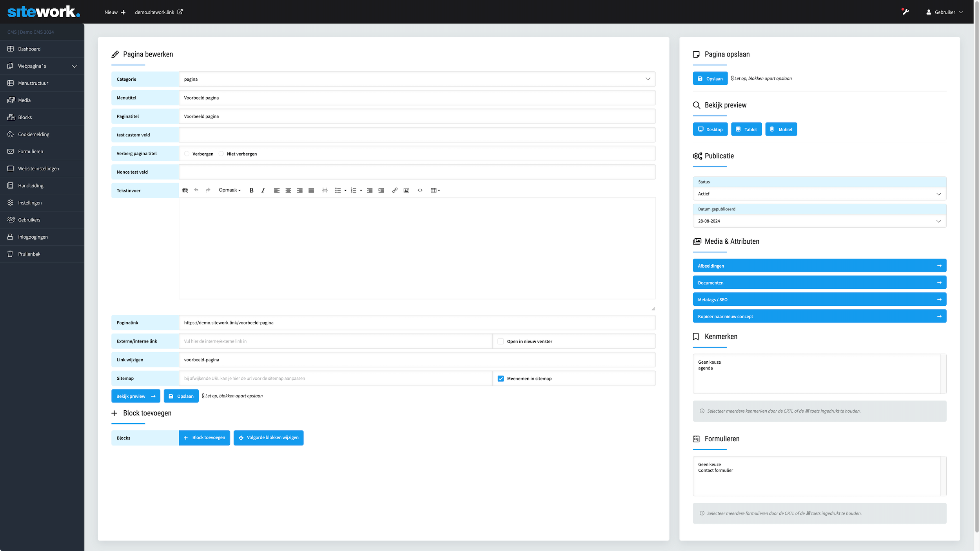The height and width of the screenshot is (551, 980).
Task: Click the Tablet preview button
Action: tap(746, 130)
